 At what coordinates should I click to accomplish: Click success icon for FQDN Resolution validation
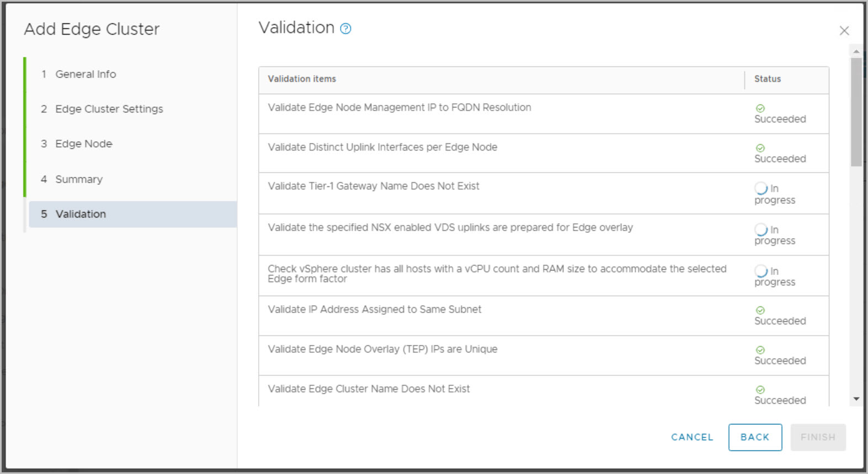760,109
